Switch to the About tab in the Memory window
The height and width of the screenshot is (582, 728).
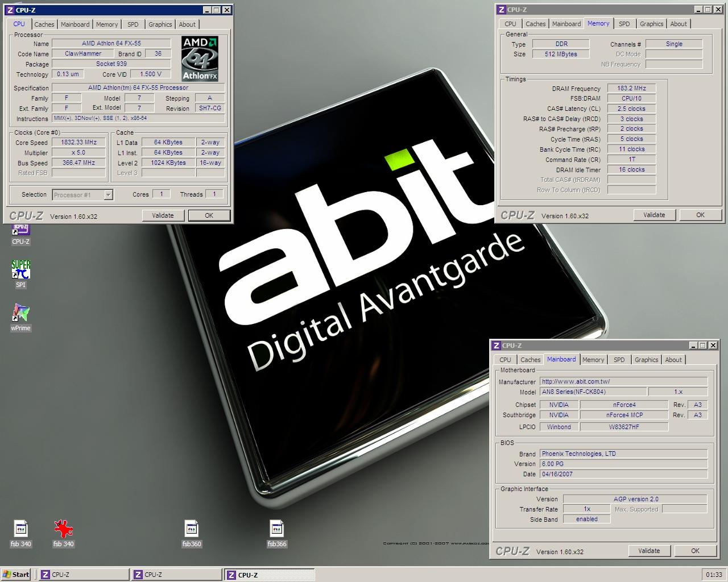click(x=679, y=24)
